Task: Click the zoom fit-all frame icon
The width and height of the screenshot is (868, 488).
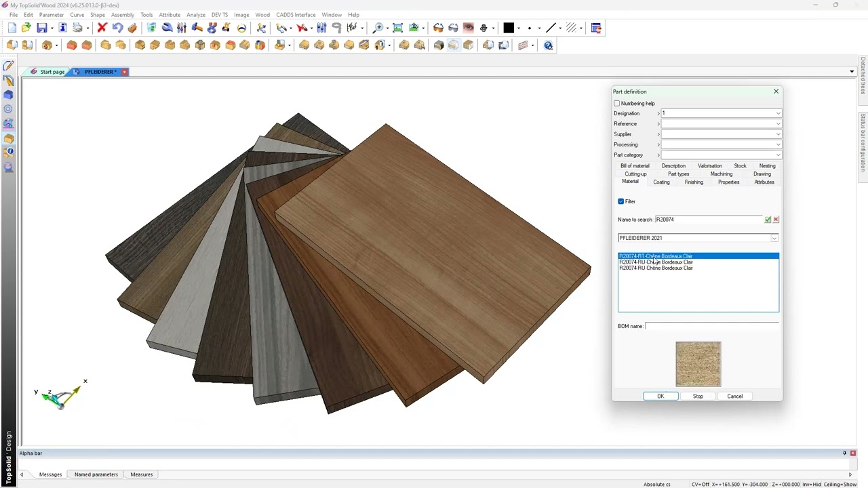Action: click(398, 28)
